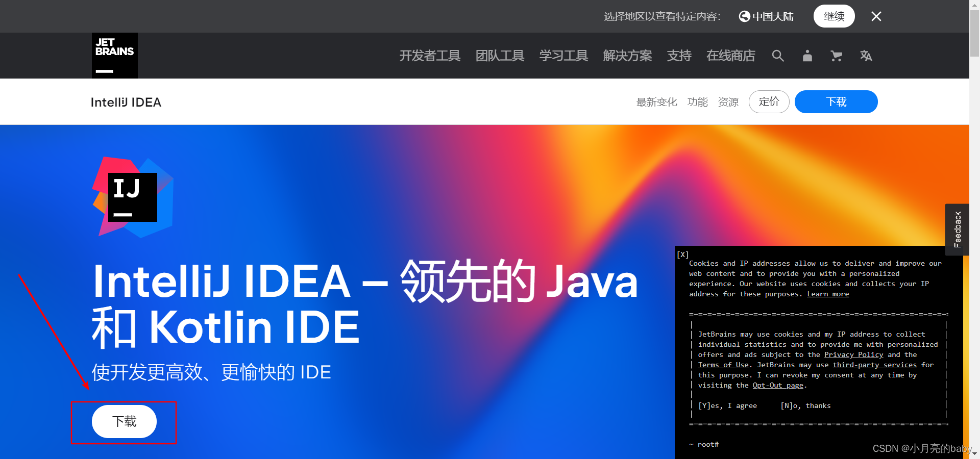Click the 继续 button in region banner
The height and width of the screenshot is (459, 980).
834,16
